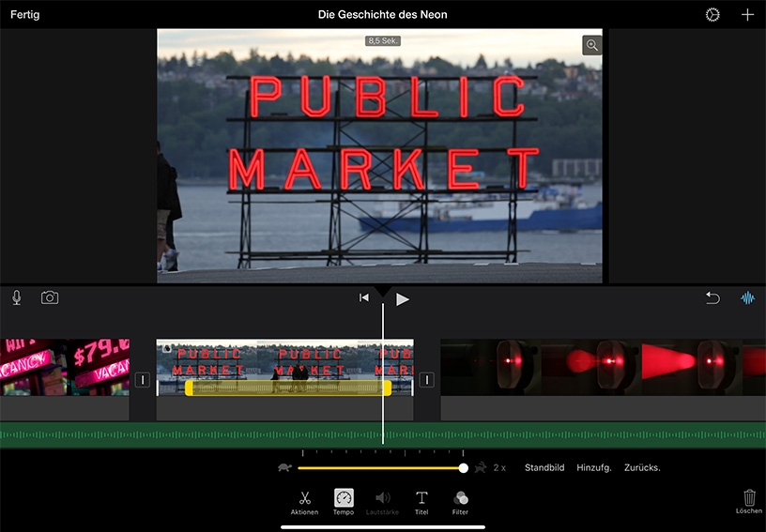Open the Filter tool
Screen dimensions: 766x532
[x=460, y=503]
